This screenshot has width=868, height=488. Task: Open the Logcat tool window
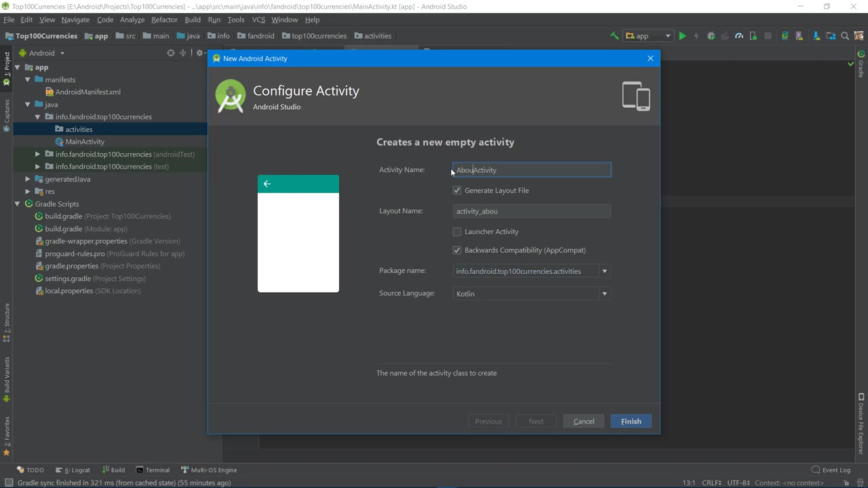pos(73,470)
